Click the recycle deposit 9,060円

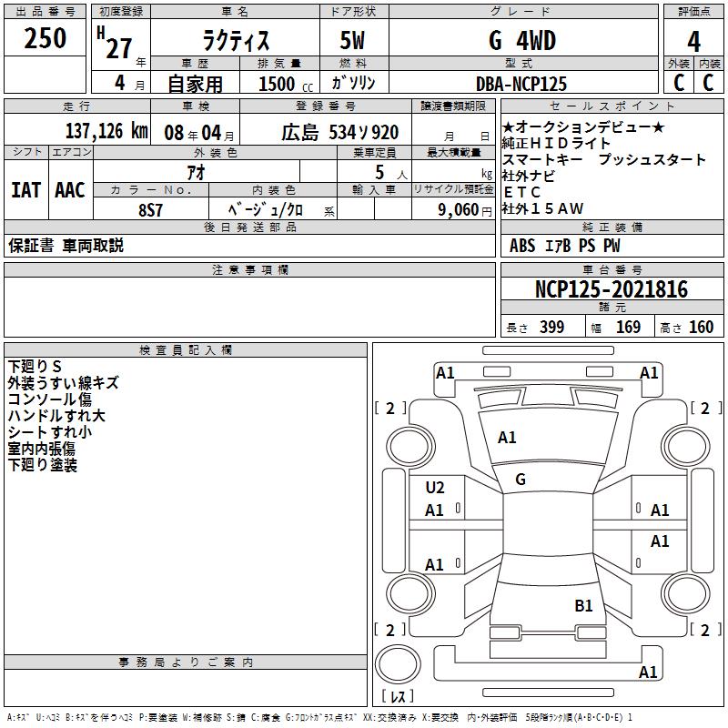pyautogui.click(x=465, y=210)
